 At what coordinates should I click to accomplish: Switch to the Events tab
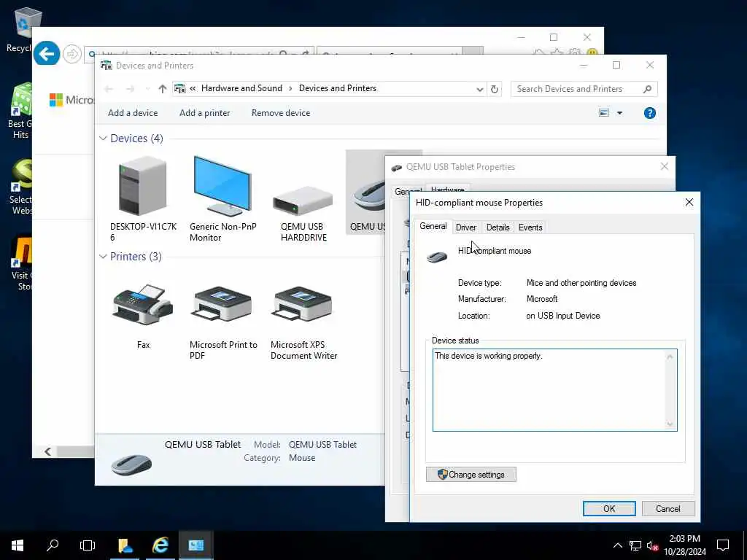click(530, 227)
